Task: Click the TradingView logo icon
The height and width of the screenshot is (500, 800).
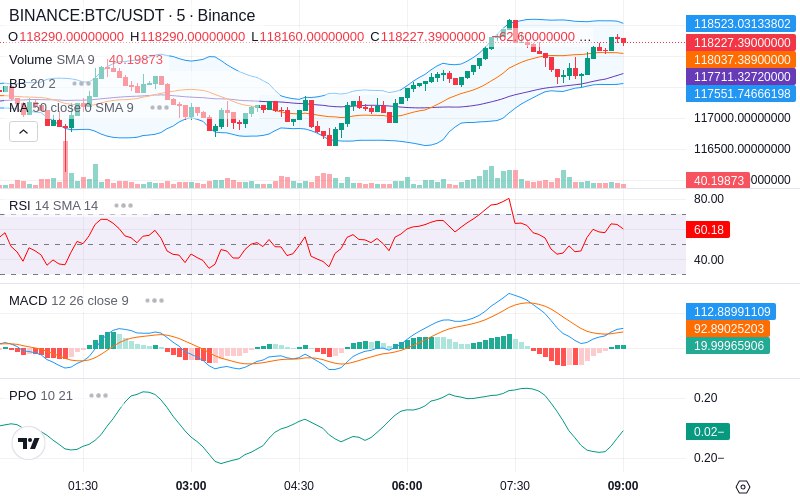Action: click(29, 443)
